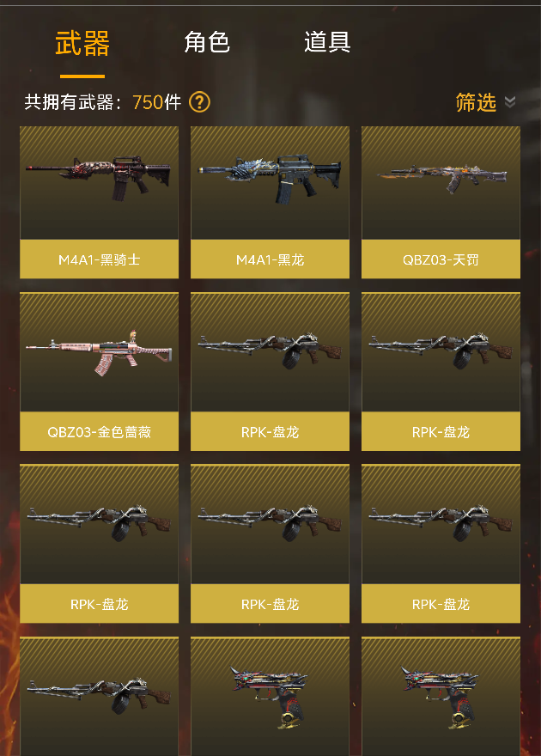Click the M4A1-黑龙 name label
This screenshot has height=756, width=541.
[270, 259]
